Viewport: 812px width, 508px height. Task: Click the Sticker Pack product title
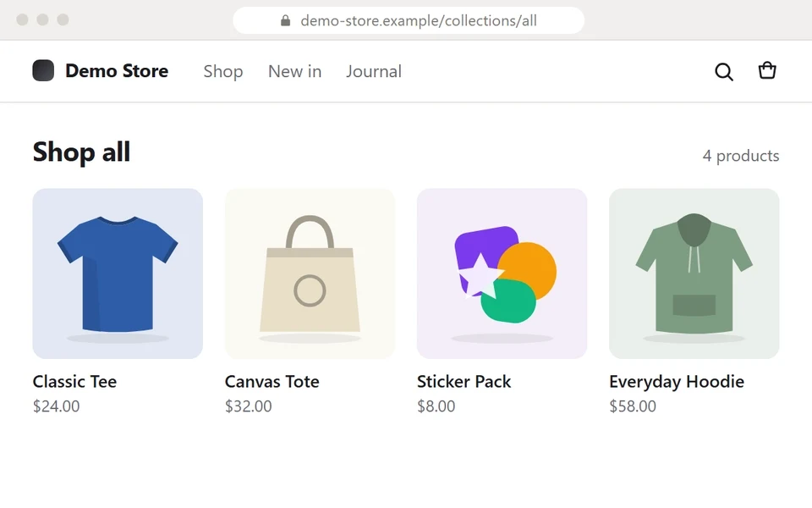click(x=464, y=382)
